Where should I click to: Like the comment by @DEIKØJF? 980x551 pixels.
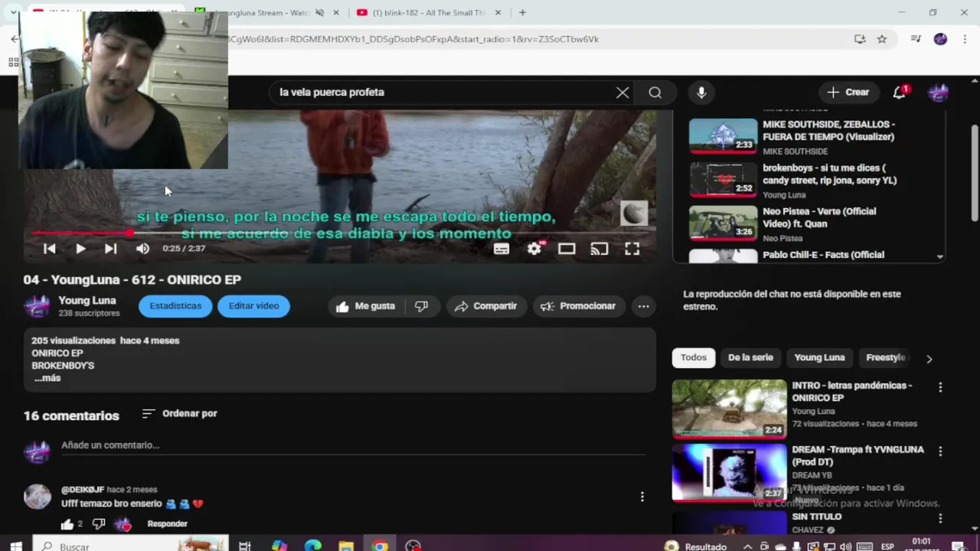coord(67,524)
